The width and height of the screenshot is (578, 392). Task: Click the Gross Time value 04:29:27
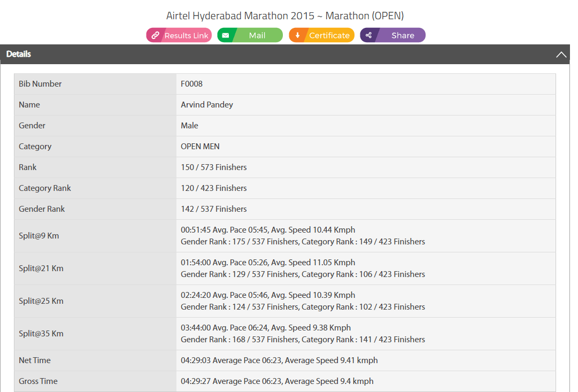point(277,381)
